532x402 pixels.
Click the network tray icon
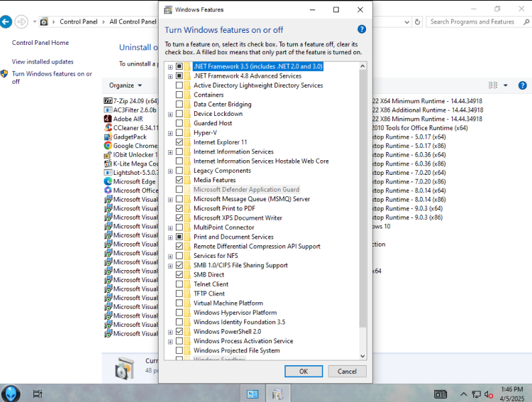coord(476,394)
